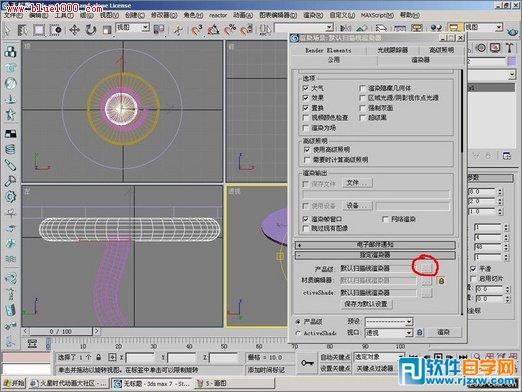Uncheck the 大气 atmospherics checkbox
This screenshot has width=522, height=392.
(x=306, y=88)
